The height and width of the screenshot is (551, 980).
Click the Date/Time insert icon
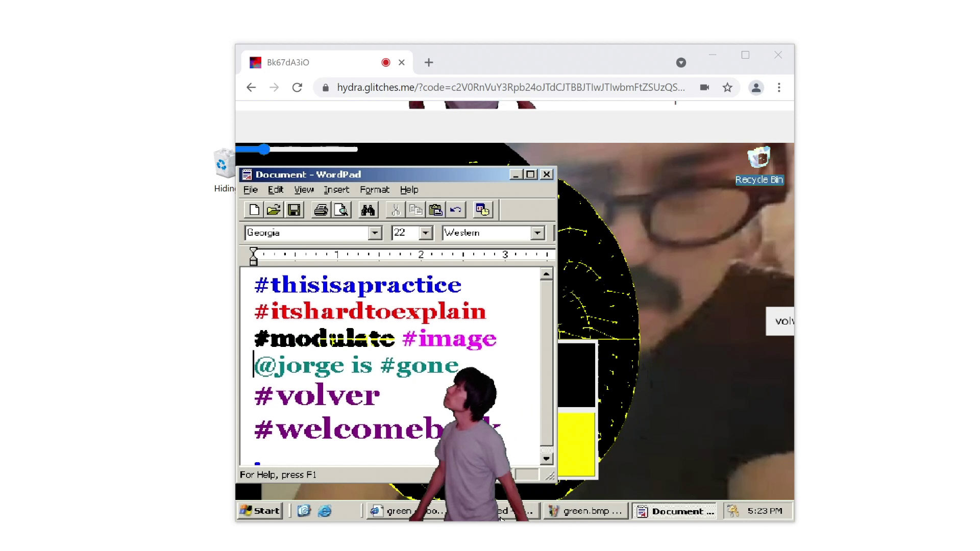(482, 210)
